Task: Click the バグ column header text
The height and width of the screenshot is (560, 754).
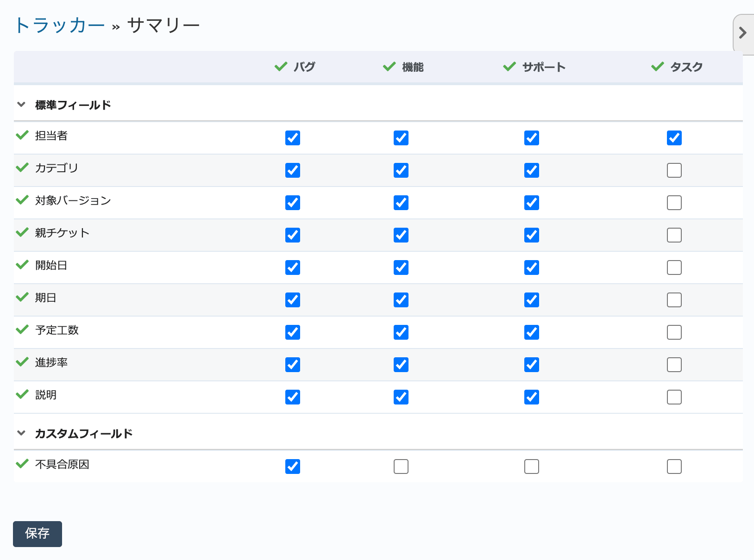Action: click(x=304, y=67)
